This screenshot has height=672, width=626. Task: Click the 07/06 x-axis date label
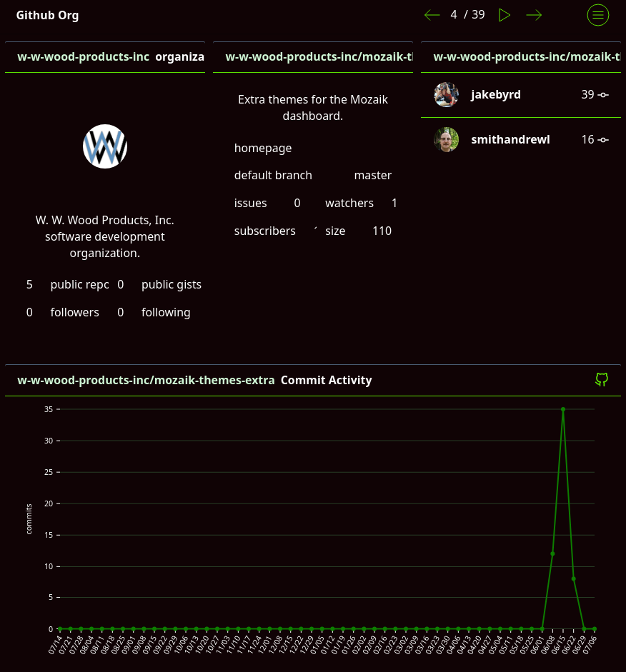click(x=589, y=645)
